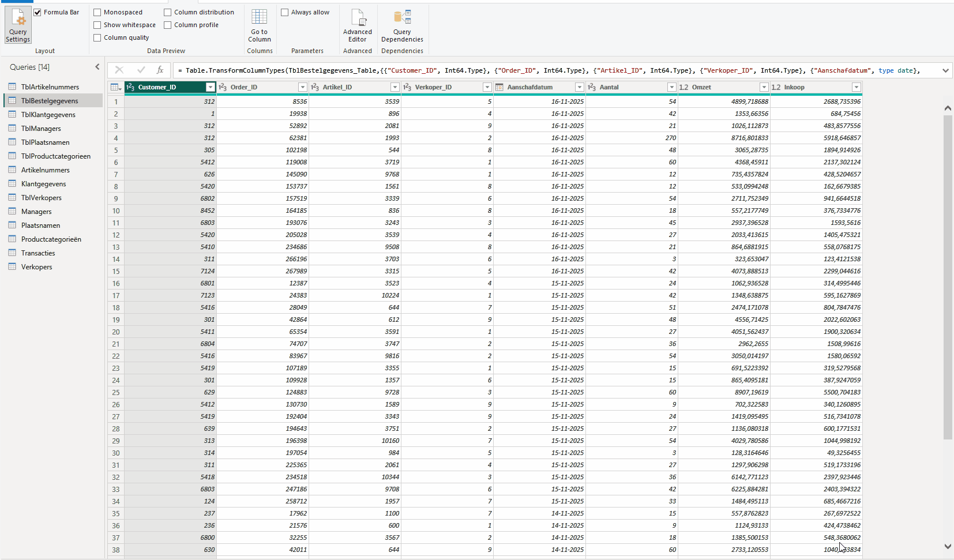Screen dimensions: 954x560
Task: View Query Dependencies diagram
Action: [402, 25]
